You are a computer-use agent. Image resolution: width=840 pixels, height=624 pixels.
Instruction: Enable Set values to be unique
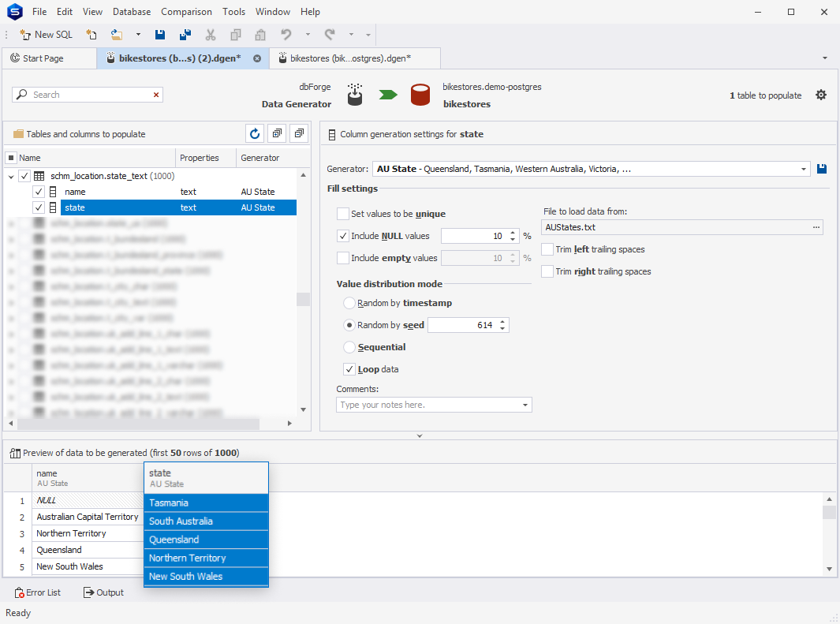(343, 214)
